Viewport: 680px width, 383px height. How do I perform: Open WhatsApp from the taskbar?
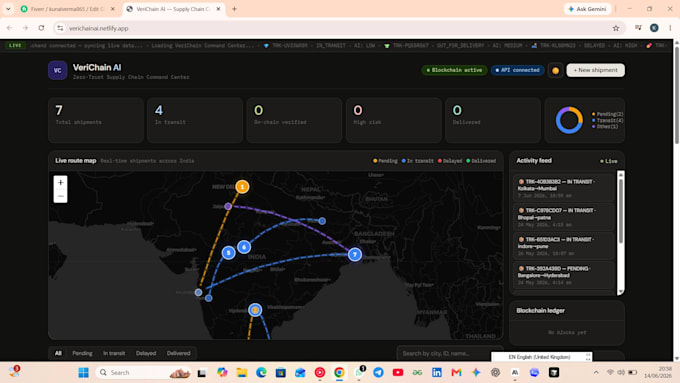(x=359, y=373)
